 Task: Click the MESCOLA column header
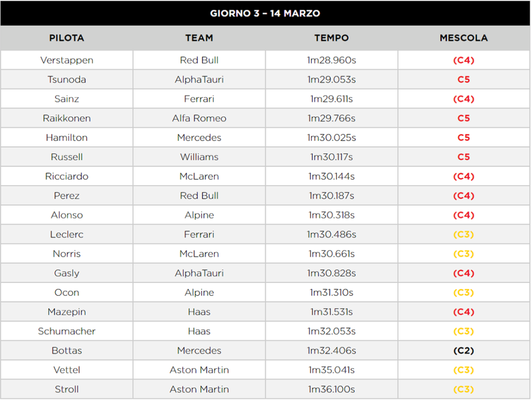(463, 38)
